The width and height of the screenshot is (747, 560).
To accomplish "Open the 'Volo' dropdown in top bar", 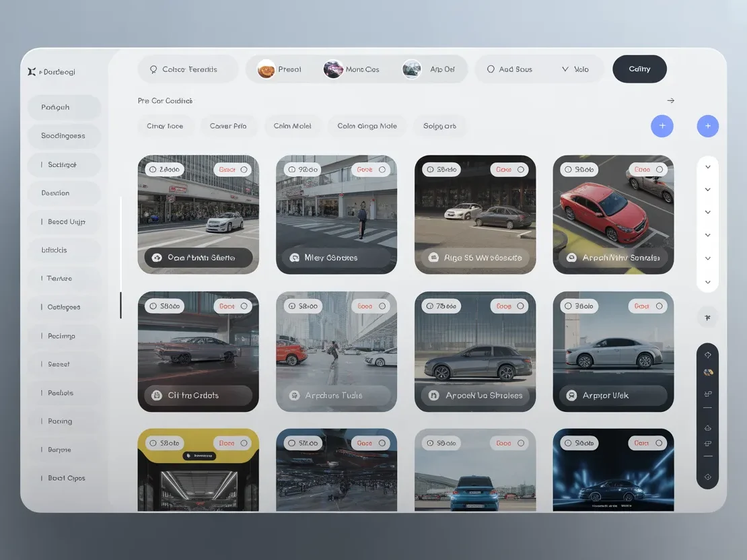I will point(575,69).
